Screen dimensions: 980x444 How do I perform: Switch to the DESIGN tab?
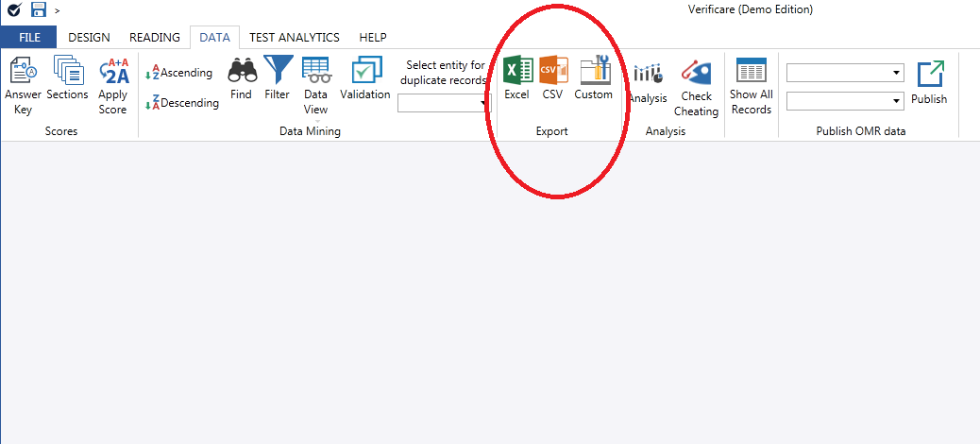90,38
